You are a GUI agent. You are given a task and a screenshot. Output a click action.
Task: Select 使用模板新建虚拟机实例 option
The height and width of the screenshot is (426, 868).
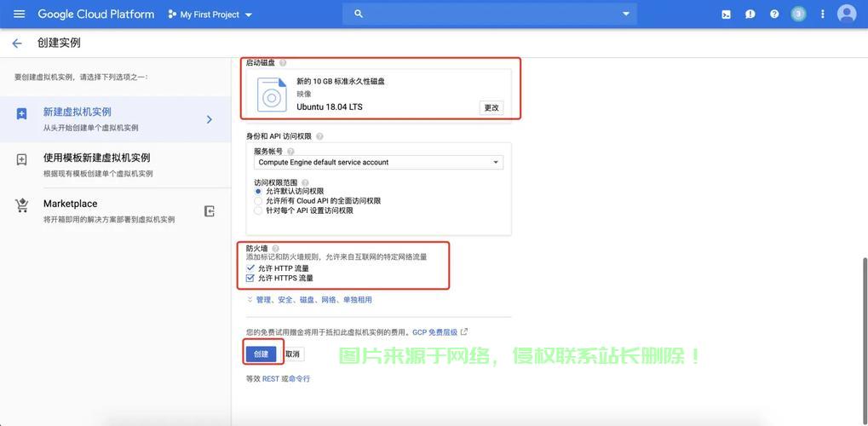pos(115,165)
